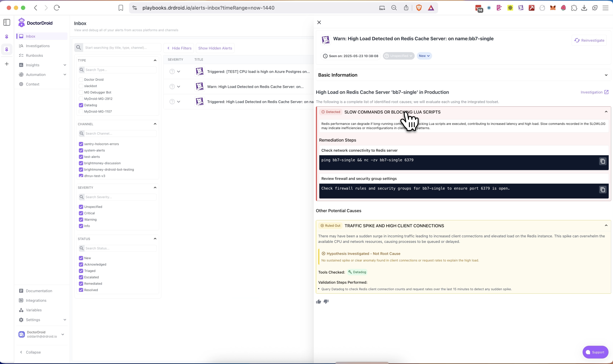Open MetaMask fox extension
Viewport: 613px width, 364px height.
pos(553,8)
